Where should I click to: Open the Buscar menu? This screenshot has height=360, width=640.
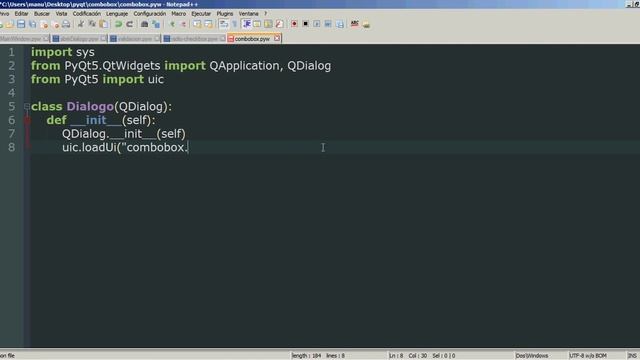tap(42, 13)
